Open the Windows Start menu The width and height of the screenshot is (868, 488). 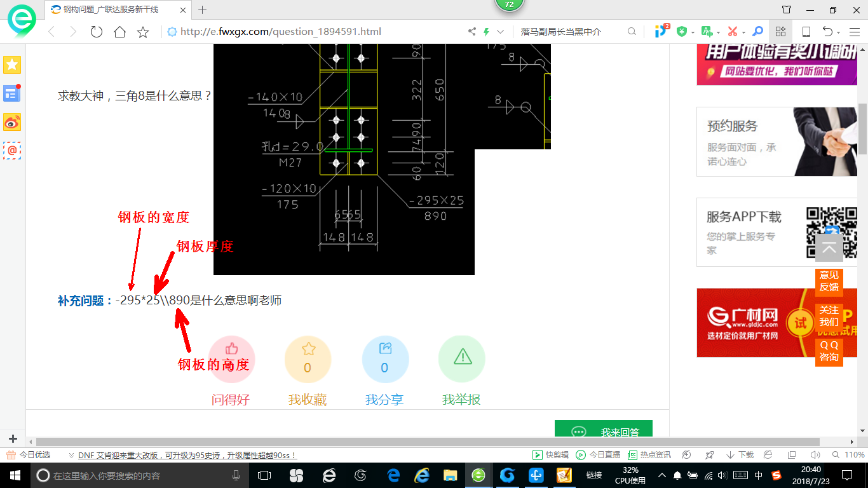15,475
